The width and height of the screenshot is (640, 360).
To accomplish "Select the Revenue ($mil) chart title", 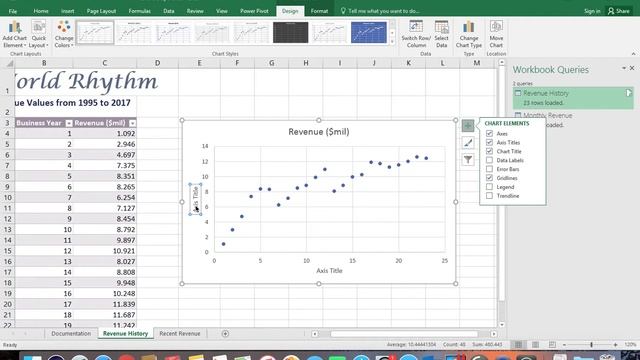I will (x=319, y=132).
